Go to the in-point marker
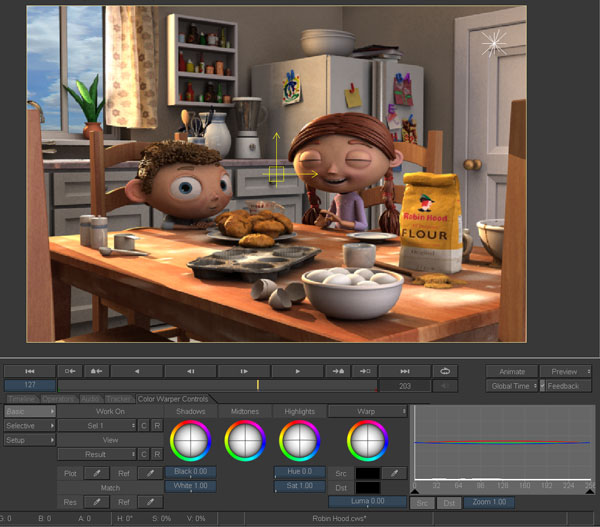 click(70, 371)
